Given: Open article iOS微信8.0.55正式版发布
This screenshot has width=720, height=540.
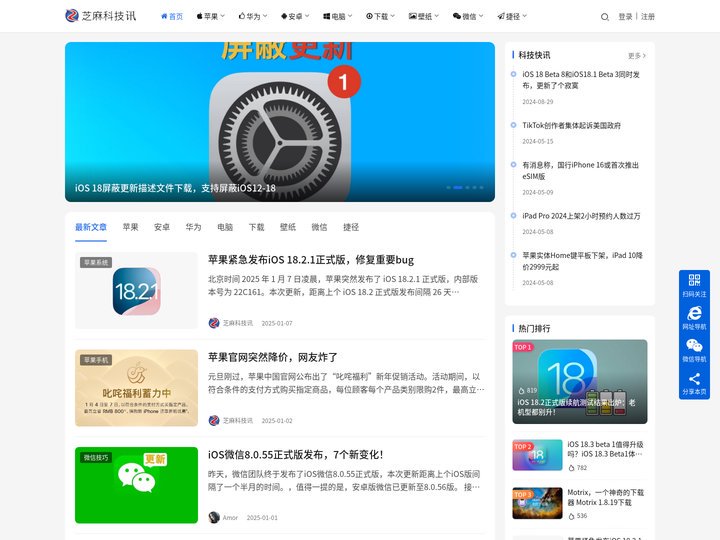Looking at the screenshot, I should (295, 455).
